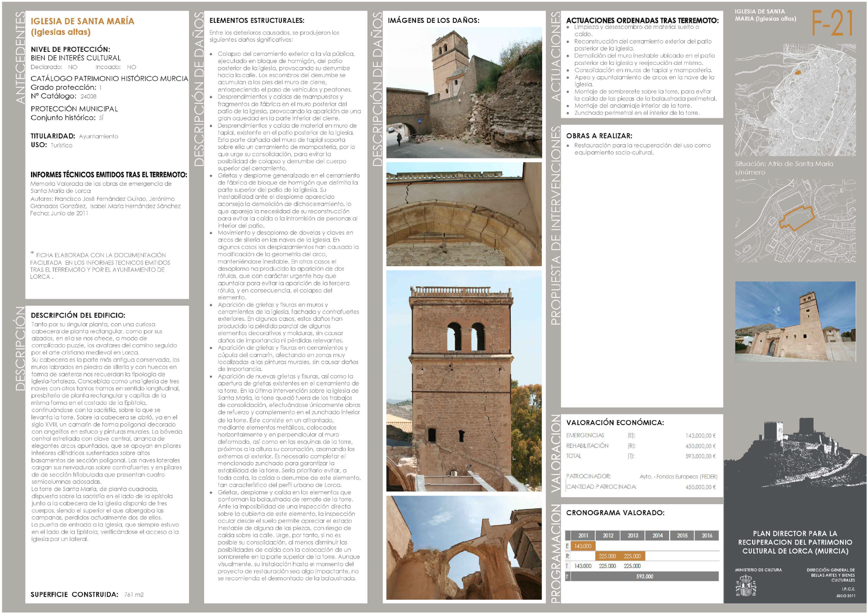Select the heading NIVEL DE PROTECCIÓN
The width and height of the screenshot is (868, 614).
70,49
